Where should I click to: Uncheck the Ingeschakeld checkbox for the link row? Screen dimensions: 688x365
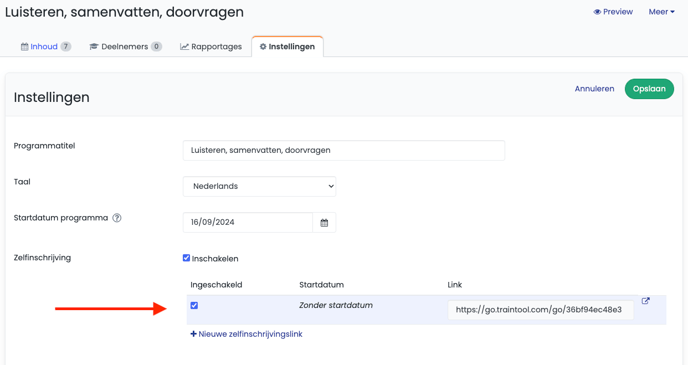coord(194,305)
